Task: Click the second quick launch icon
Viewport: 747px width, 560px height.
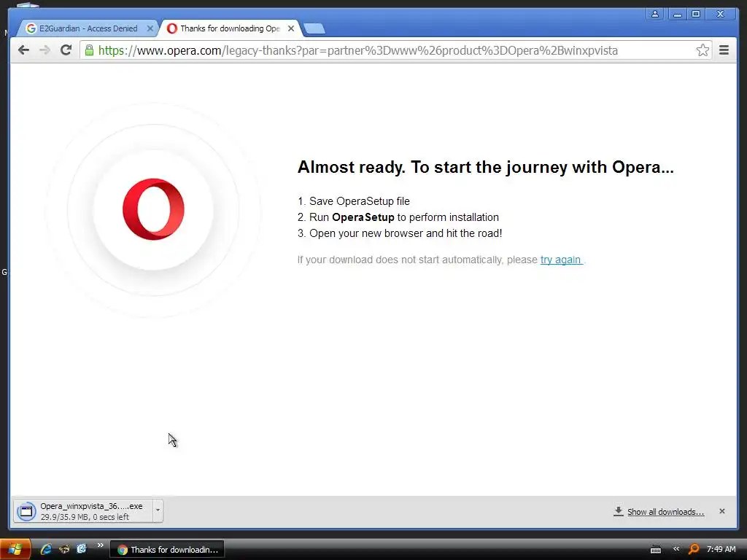Action: (64, 550)
